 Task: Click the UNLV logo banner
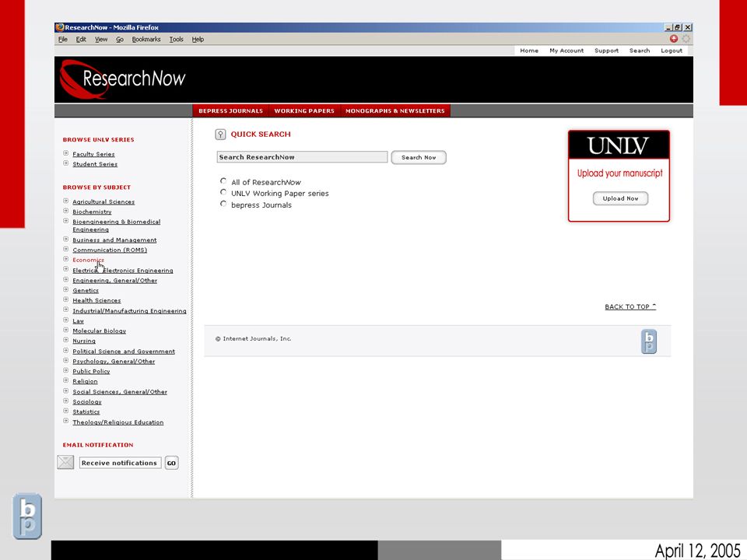[x=619, y=145]
